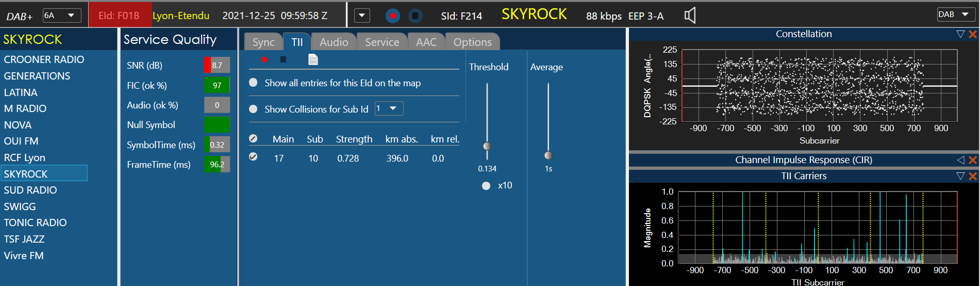Close the TII Carriers panel

click(x=973, y=176)
